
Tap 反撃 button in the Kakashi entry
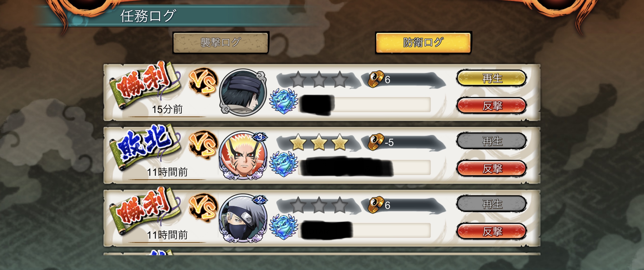491,231
